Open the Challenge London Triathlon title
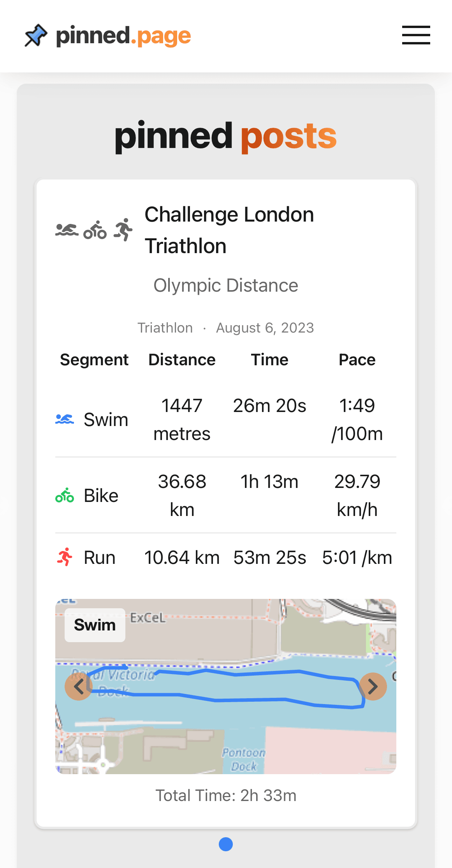This screenshot has height=868, width=452. point(229,230)
